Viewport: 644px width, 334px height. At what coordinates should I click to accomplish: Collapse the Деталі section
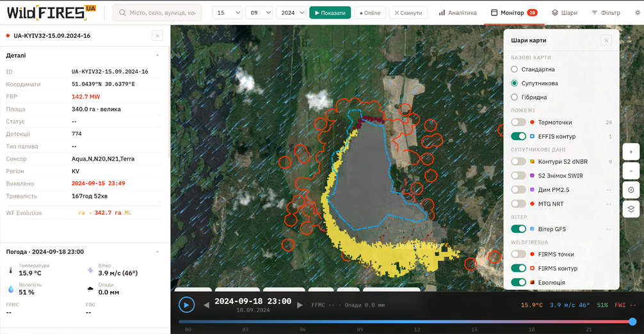tap(157, 56)
